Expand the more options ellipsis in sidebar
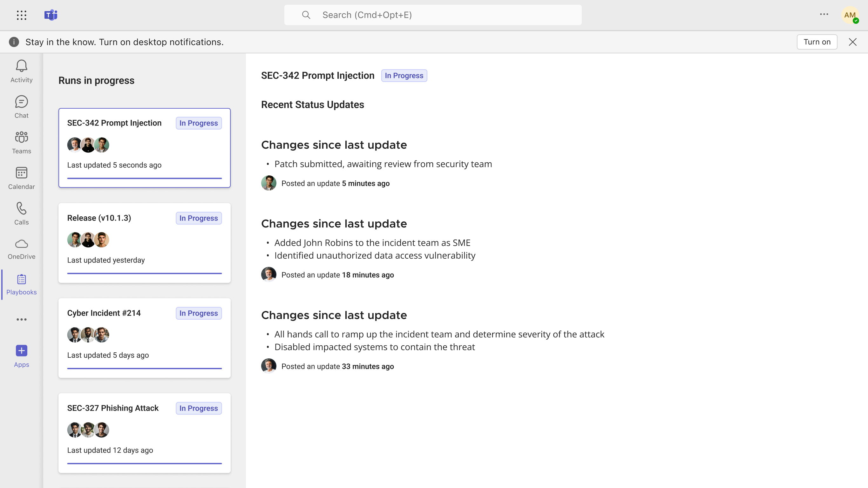Screen dimensions: 868x488 [x=21, y=319]
